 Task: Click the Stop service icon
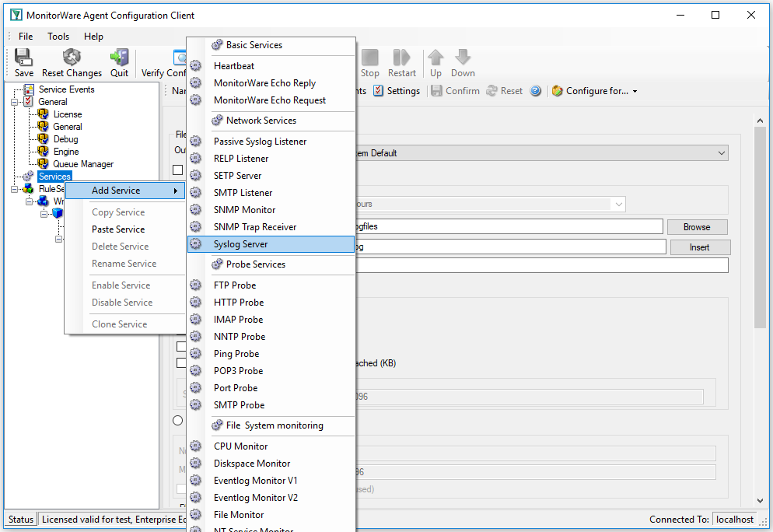click(x=369, y=58)
